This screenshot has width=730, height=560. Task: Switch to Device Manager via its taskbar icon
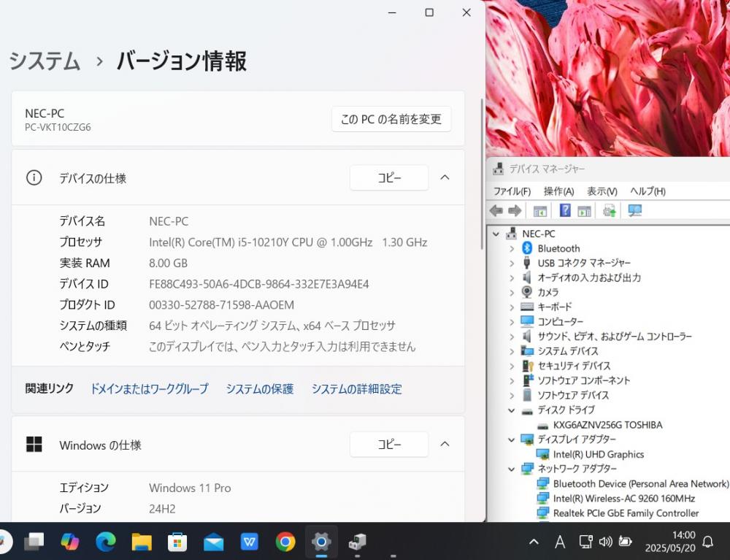point(357,541)
